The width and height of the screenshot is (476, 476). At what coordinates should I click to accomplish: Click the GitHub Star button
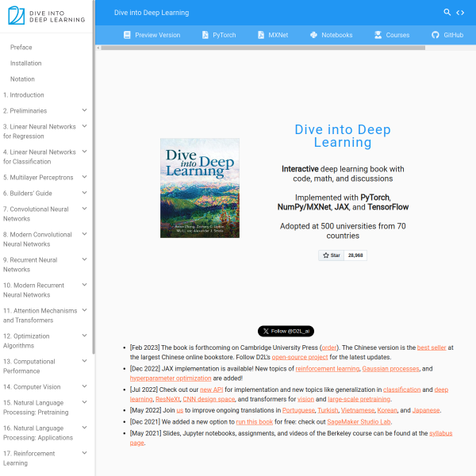coord(331,255)
